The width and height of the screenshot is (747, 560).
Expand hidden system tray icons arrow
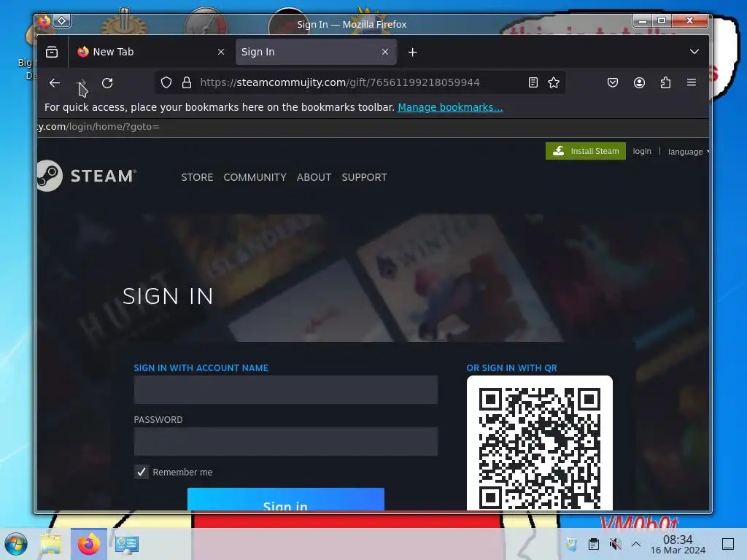click(636, 544)
